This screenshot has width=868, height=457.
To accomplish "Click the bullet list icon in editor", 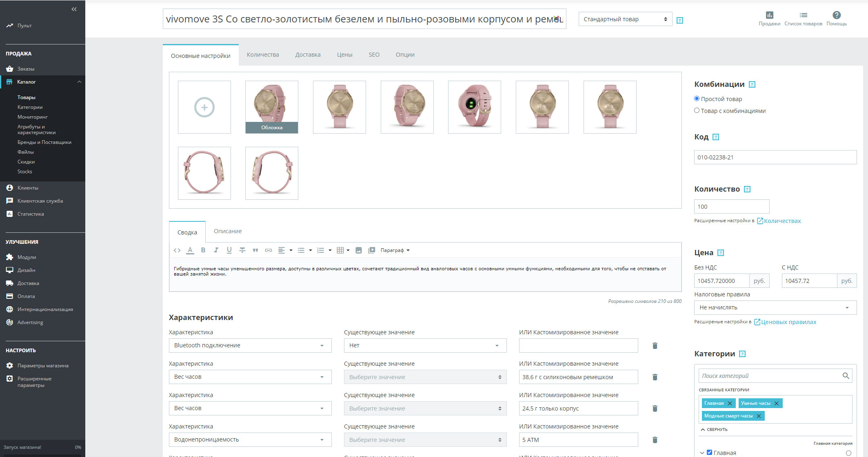I will [301, 250].
